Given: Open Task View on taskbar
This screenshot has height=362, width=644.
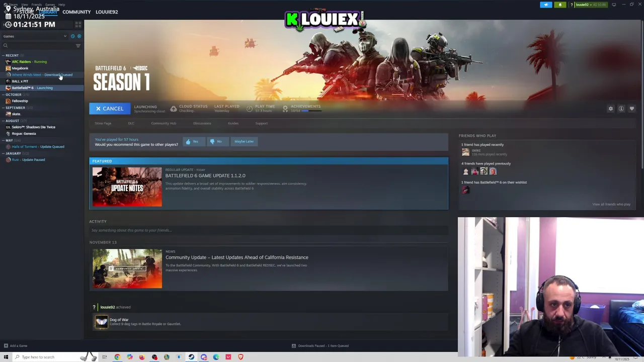Looking at the screenshot, I should point(105,357).
